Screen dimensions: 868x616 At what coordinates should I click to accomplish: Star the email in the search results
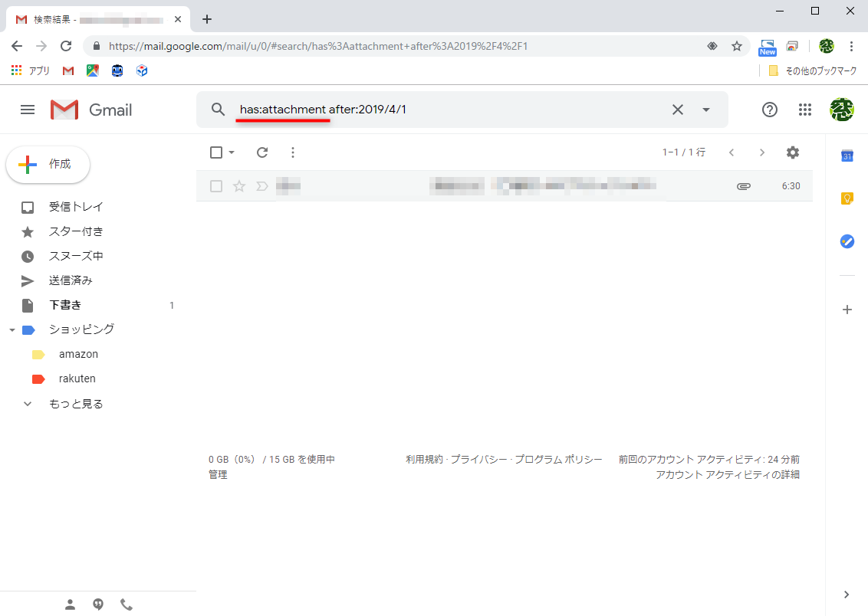click(x=238, y=185)
